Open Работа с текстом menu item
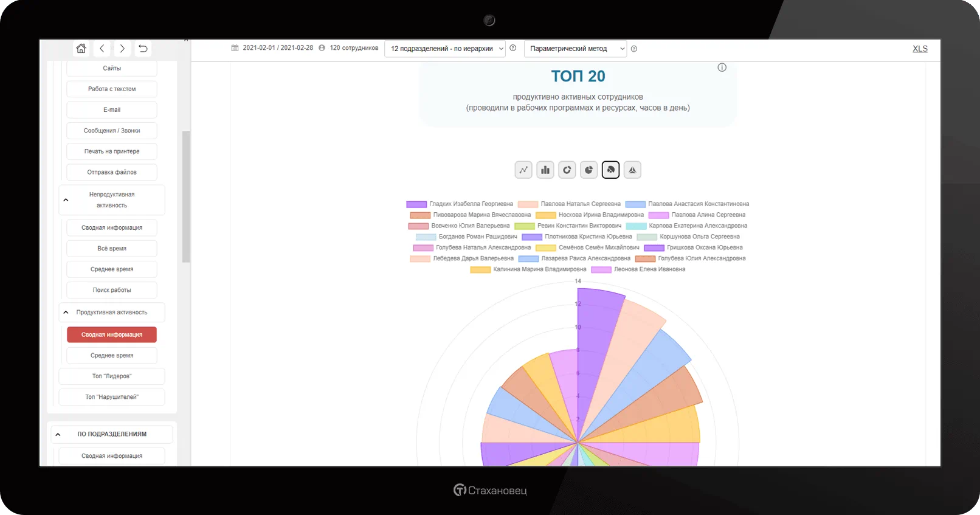This screenshot has height=515, width=980. pyautogui.click(x=112, y=89)
